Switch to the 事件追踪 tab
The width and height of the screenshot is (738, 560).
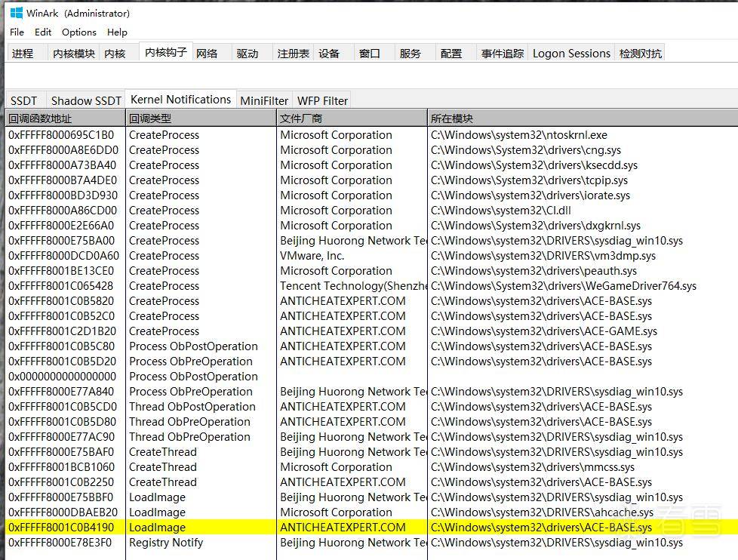[x=503, y=53]
